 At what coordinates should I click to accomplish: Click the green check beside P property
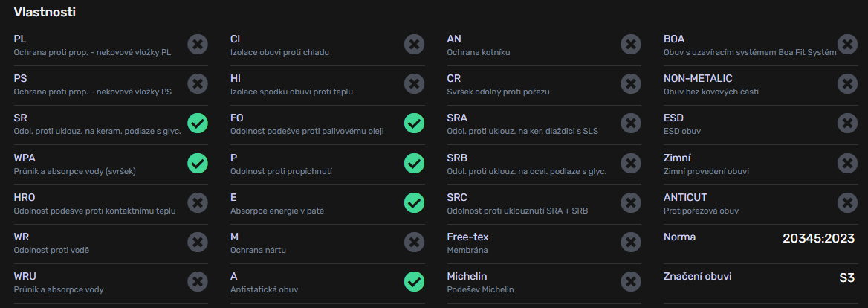click(x=414, y=163)
